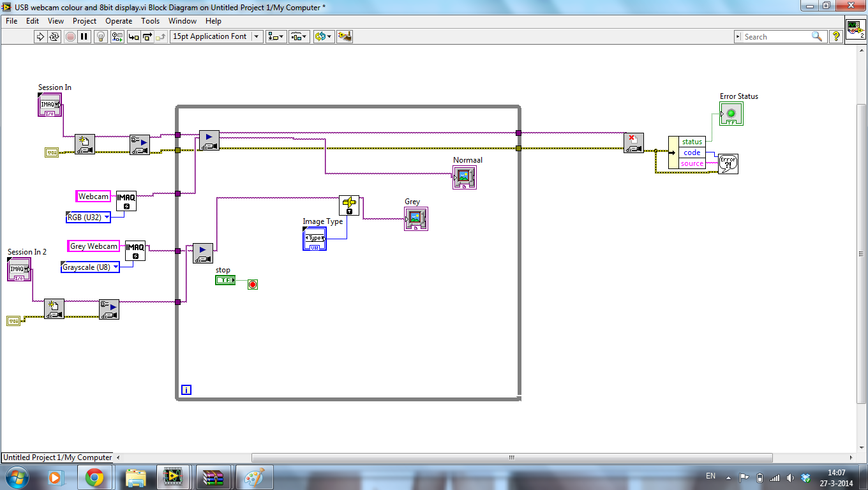Click the Run arrow button

pyautogui.click(x=40, y=36)
